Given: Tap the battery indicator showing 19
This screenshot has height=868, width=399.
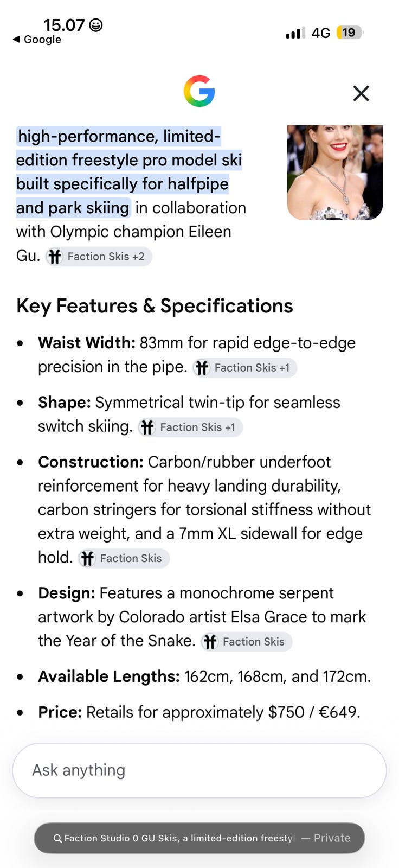Looking at the screenshot, I should coord(350,33).
